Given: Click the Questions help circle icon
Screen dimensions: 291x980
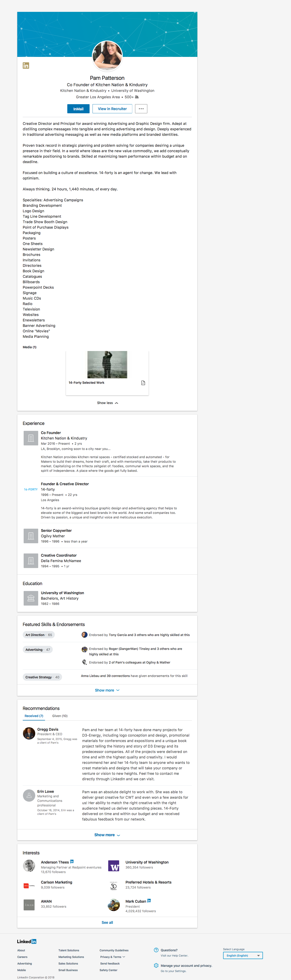Looking at the screenshot, I should coord(156,950).
